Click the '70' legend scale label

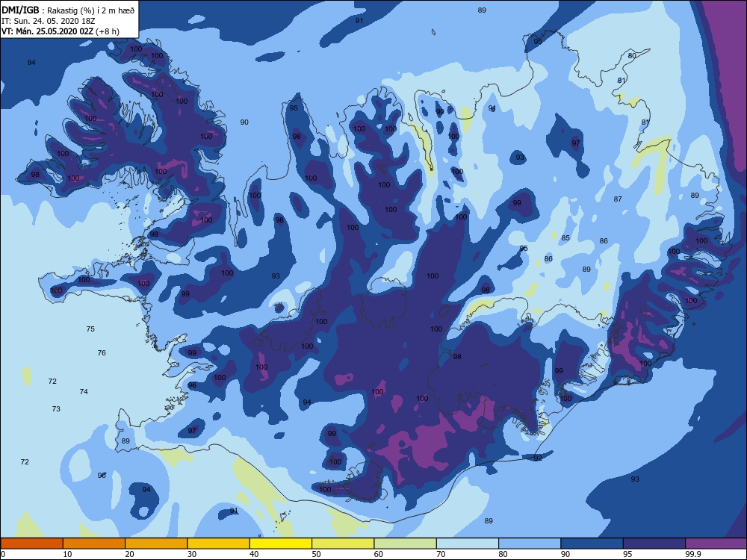tap(441, 554)
